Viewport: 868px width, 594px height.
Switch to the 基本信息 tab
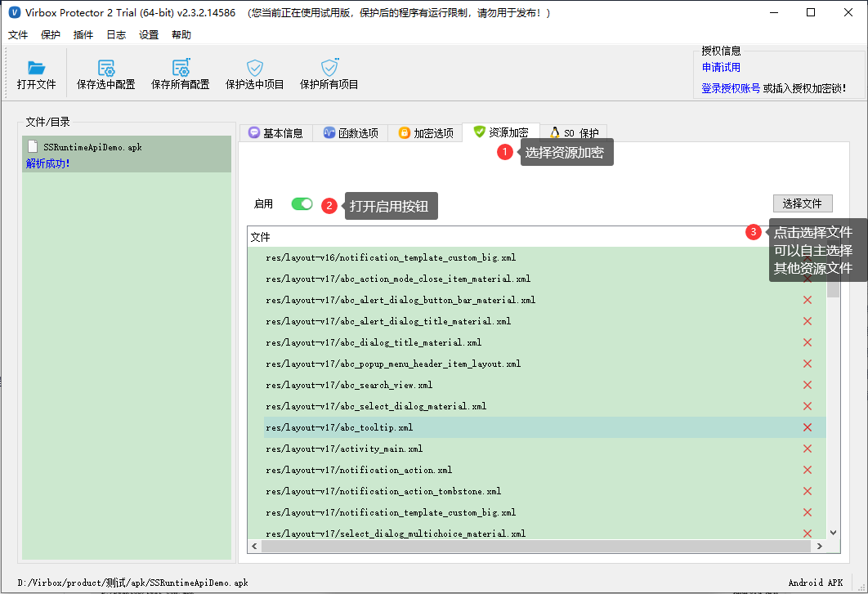pyautogui.click(x=275, y=133)
